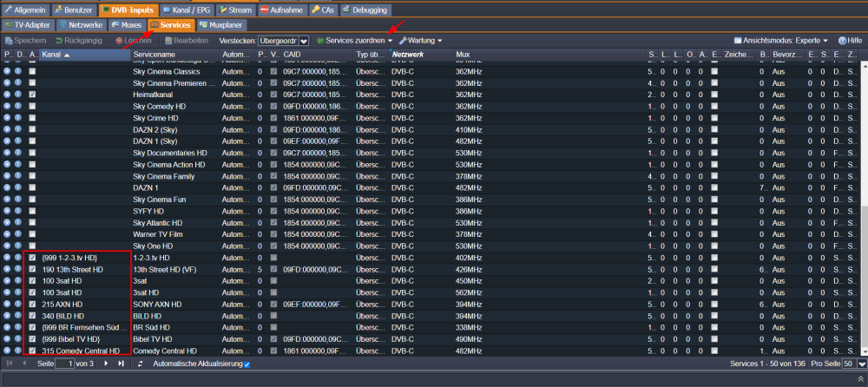Expand the bottom panel double chevron

coord(859,379)
